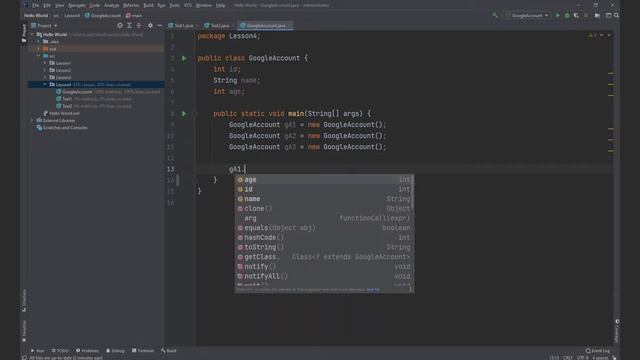The width and height of the screenshot is (640, 360).
Task: Collapse the src folder
Action: 39,56
